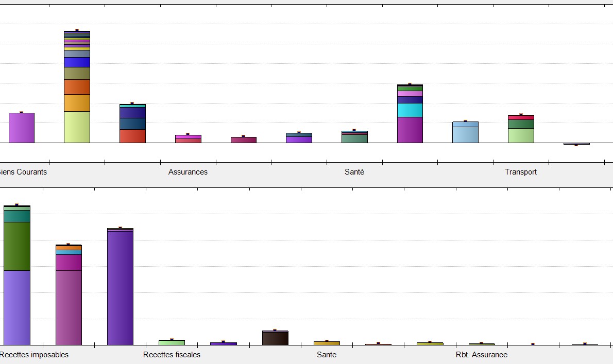The image size is (613, 364).
Task: Click the Transport axis label
Action: [521, 172]
